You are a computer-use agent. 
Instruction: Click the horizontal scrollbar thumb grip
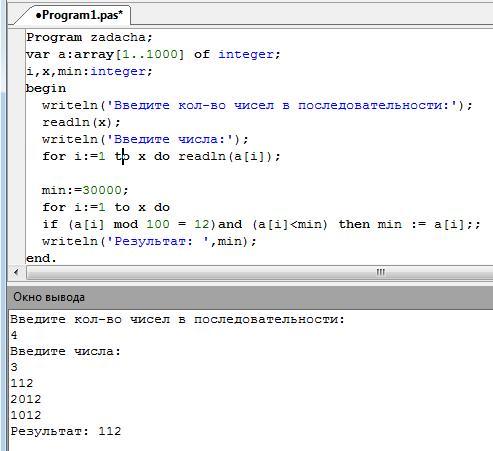pyautogui.click(x=380, y=272)
